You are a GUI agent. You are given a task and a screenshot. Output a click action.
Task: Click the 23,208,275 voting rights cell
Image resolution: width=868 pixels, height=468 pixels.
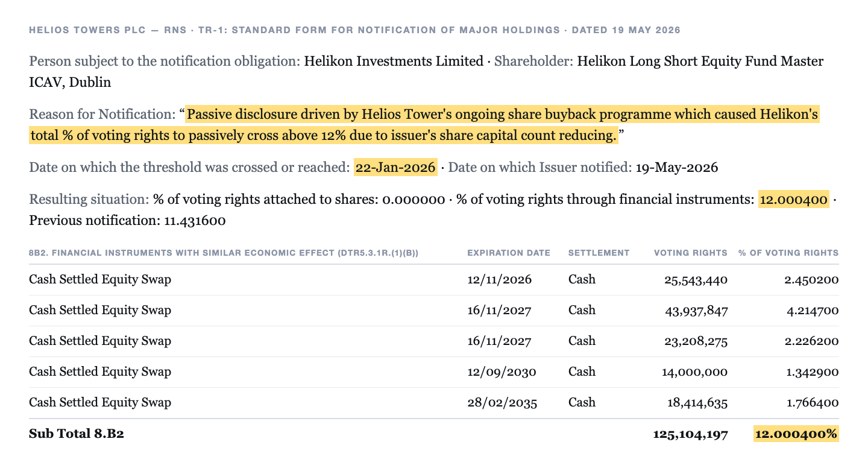click(x=695, y=341)
